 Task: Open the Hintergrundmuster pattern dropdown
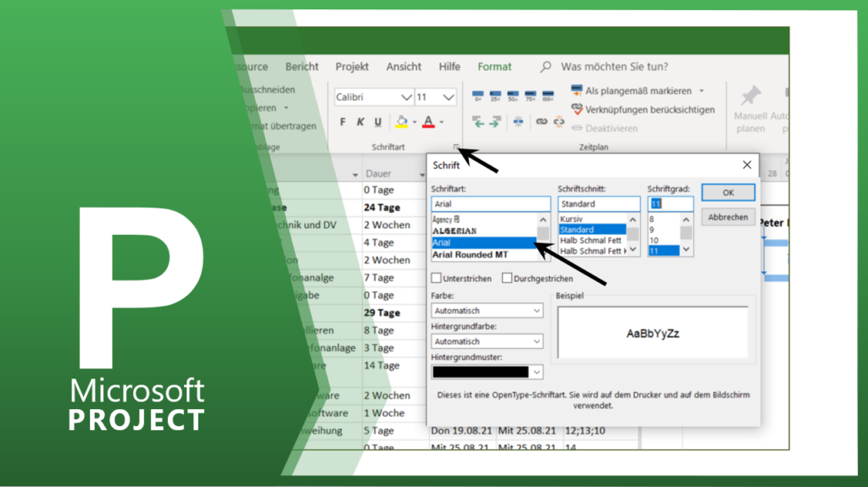[537, 372]
